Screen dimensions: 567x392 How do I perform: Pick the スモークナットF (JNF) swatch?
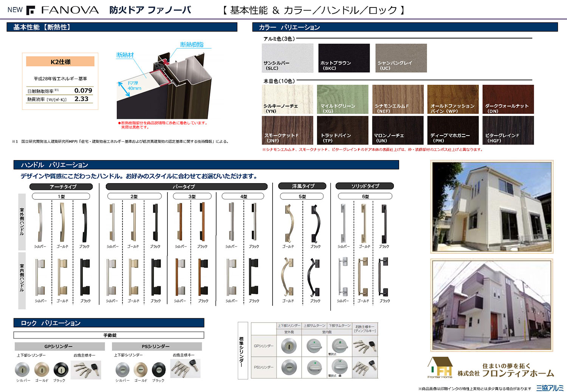pyautogui.click(x=288, y=130)
